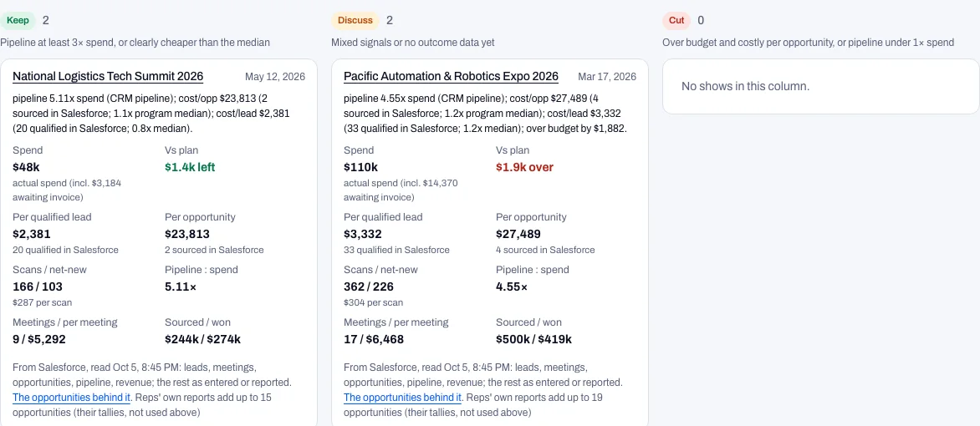Click '4 sourced in Salesforce' note
This screenshot has height=426, width=980.
(x=546, y=250)
